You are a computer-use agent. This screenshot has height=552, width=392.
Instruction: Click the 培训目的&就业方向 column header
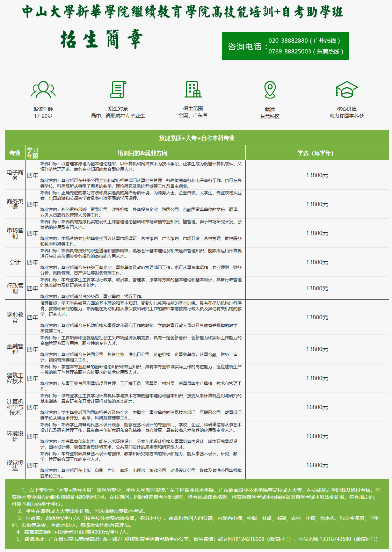[143, 153]
